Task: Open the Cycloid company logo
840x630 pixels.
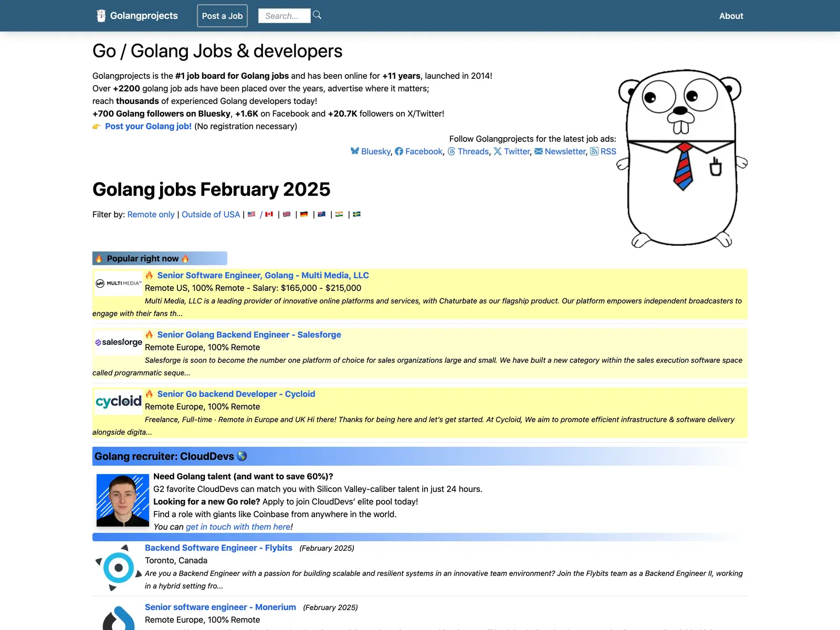Action: 119,402
